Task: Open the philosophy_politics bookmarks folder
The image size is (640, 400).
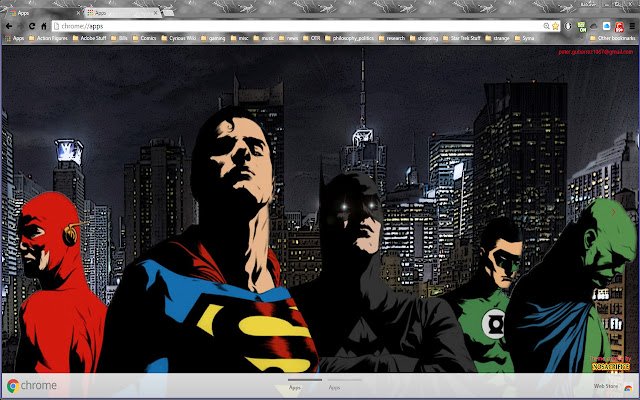Action: click(350, 38)
